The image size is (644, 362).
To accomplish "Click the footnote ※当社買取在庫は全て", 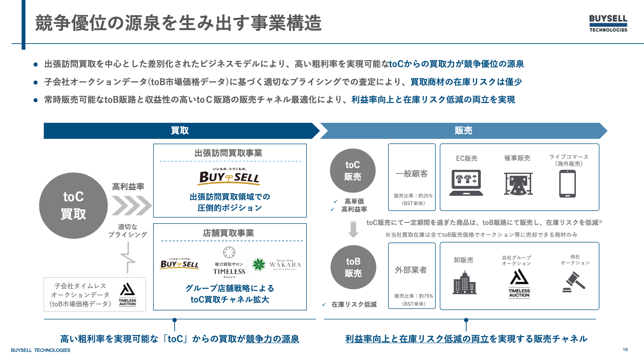I will 481,235.
